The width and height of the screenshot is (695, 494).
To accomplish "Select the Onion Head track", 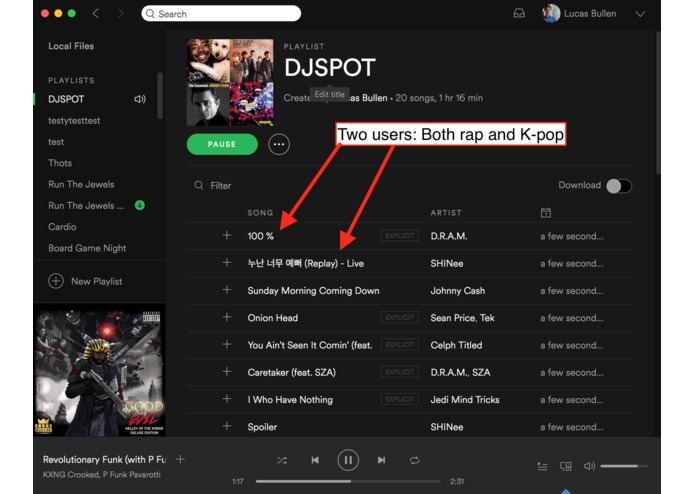I will click(x=273, y=318).
